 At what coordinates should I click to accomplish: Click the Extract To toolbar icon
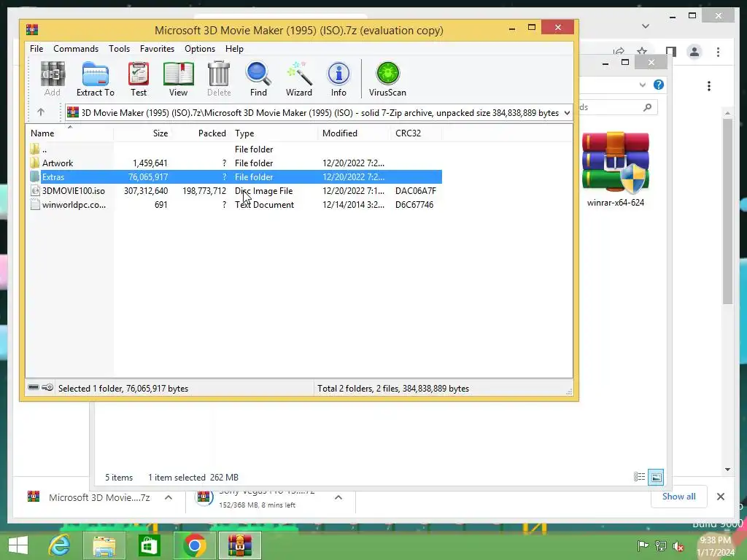click(x=96, y=79)
